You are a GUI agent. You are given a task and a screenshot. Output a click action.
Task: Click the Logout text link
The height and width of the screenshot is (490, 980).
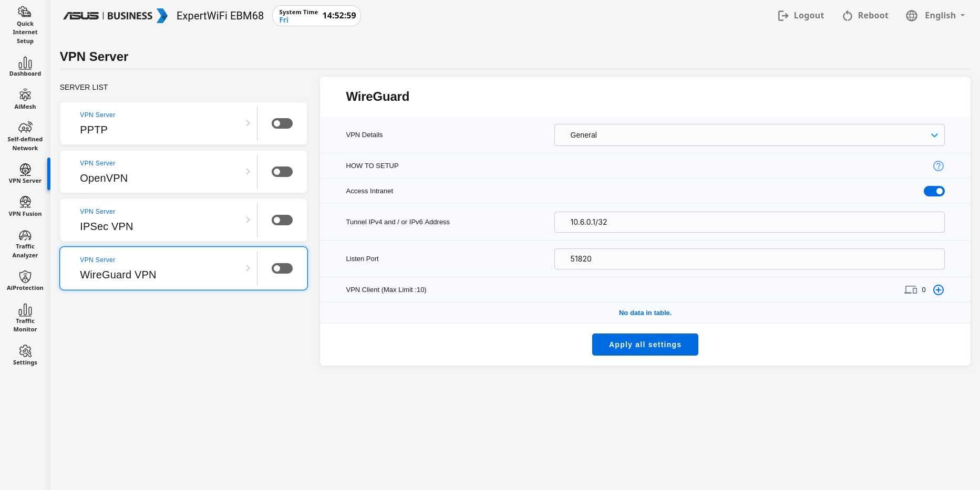tap(809, 16)
